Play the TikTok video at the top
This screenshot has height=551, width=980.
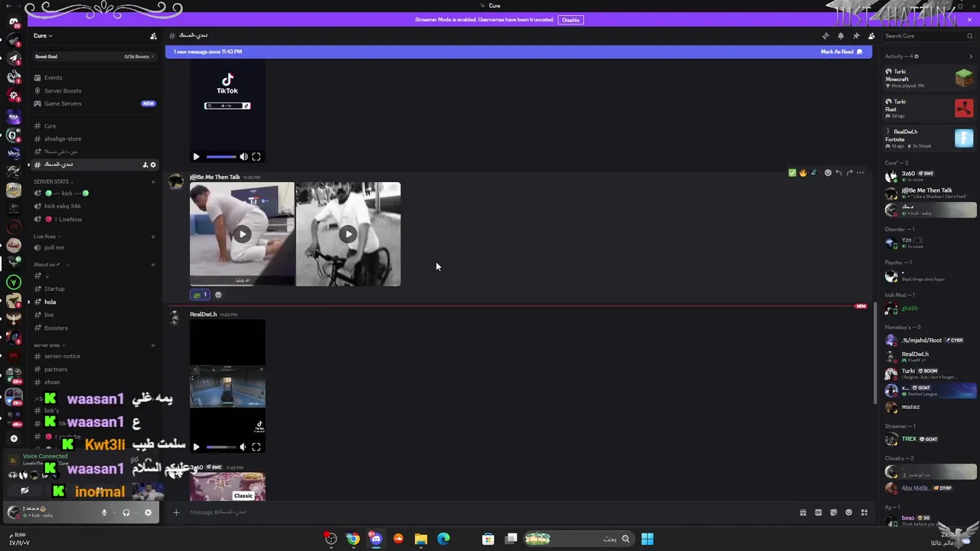tap(196, 157)
